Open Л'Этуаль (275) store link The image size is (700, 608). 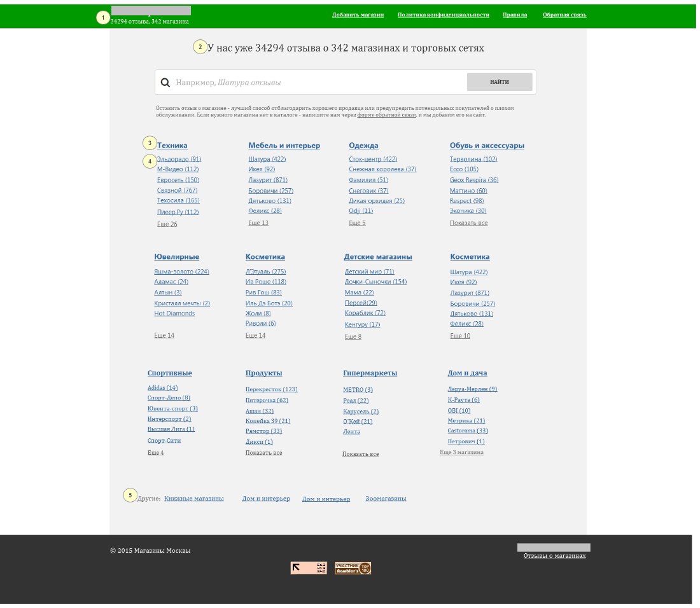click(x=265, y=271)
